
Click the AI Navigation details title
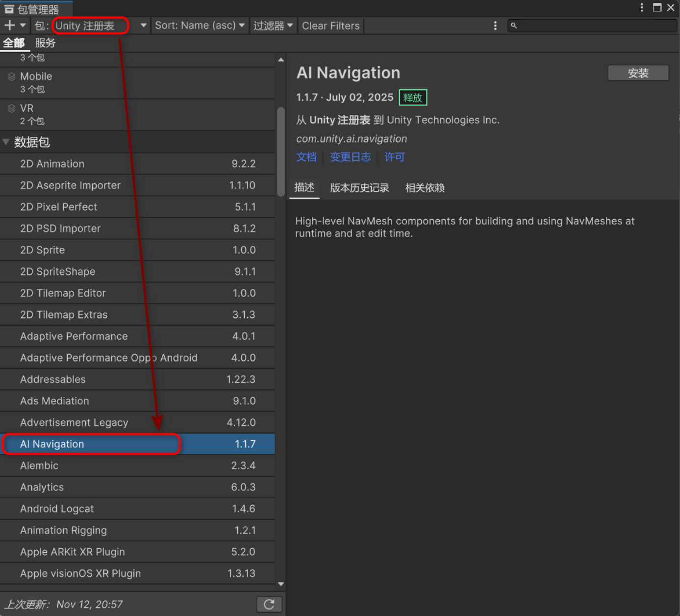tap(348, 73)
